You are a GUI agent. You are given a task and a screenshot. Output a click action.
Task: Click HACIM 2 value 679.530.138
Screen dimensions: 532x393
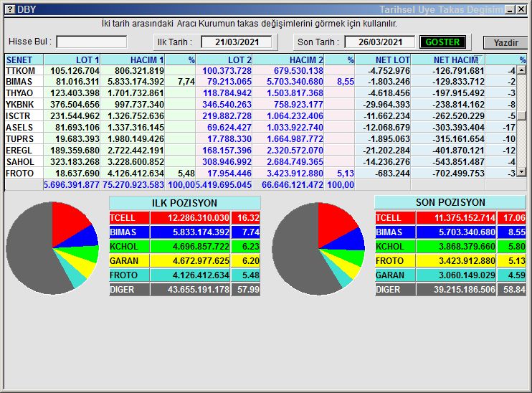298,70
